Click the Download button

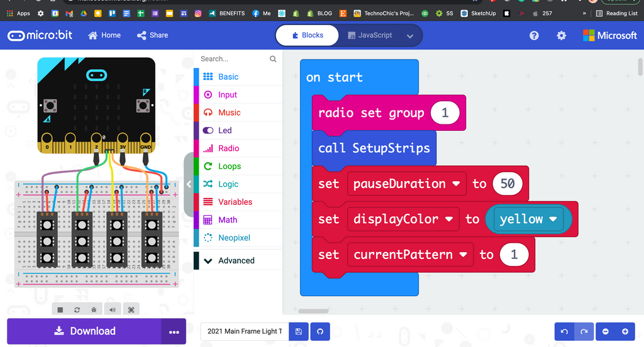point(84,331)
